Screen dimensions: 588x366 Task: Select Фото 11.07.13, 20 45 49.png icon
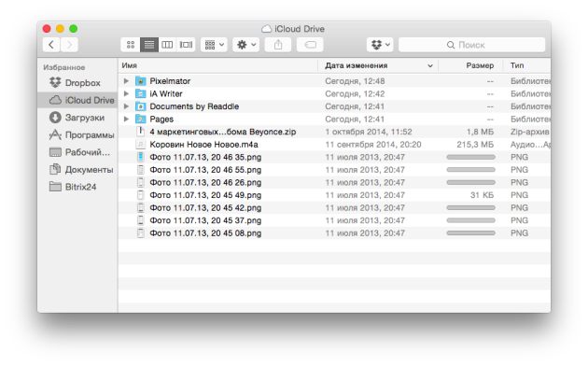pos(141,195)
